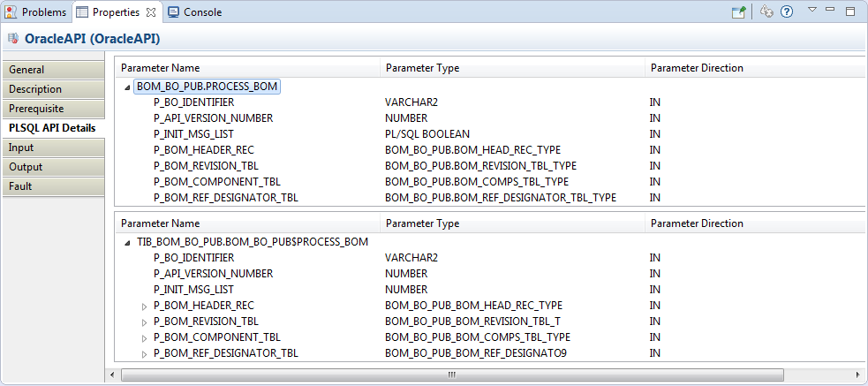The image size is (868, 386).
Task: Minimize the Properties view panel
Action: pos(829,10)
